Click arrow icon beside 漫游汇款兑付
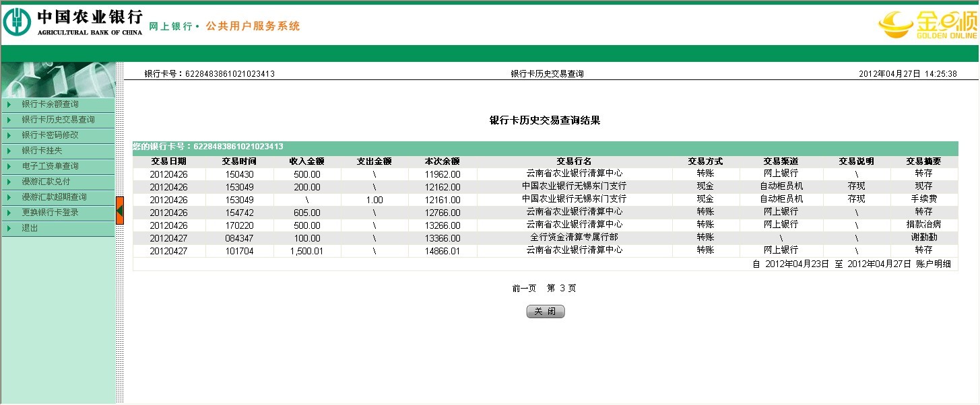Screen dimensions: 980x405 click(x=9, y=182)
